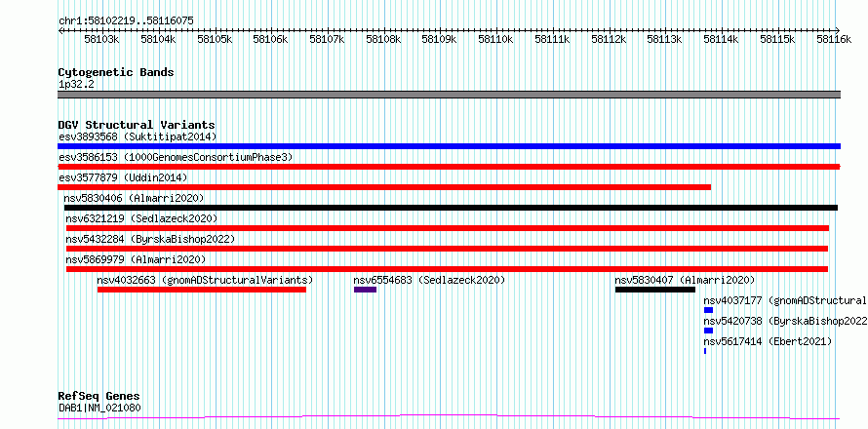Open the nsv5420738 ByrskaBishop2022 label
The image size is (868, 429).
785,321
